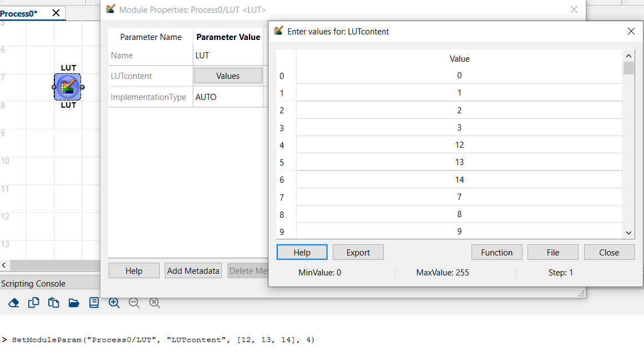Select the Value cell showing 13
The width and height of the screenshot is (644, 356).
coord(459,162)
